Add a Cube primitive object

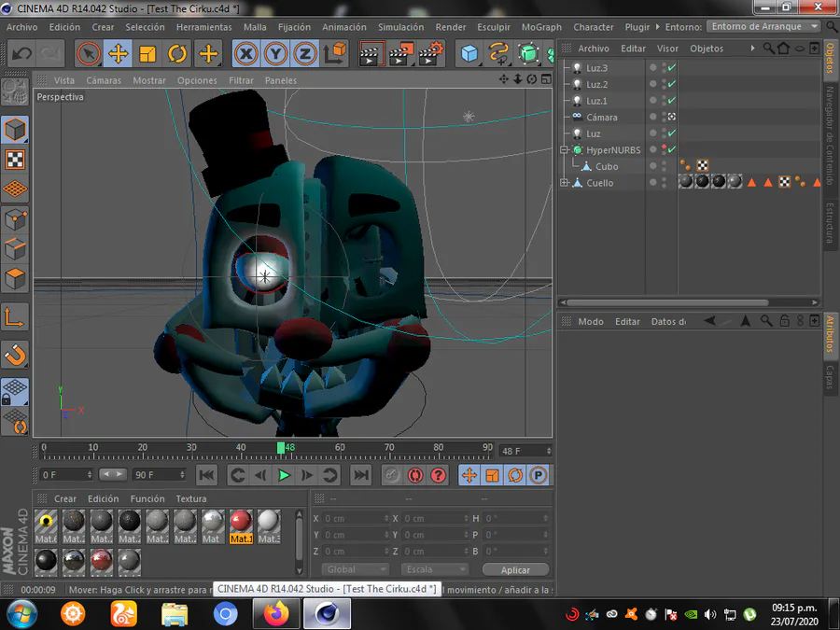click(x=469, y=54)
